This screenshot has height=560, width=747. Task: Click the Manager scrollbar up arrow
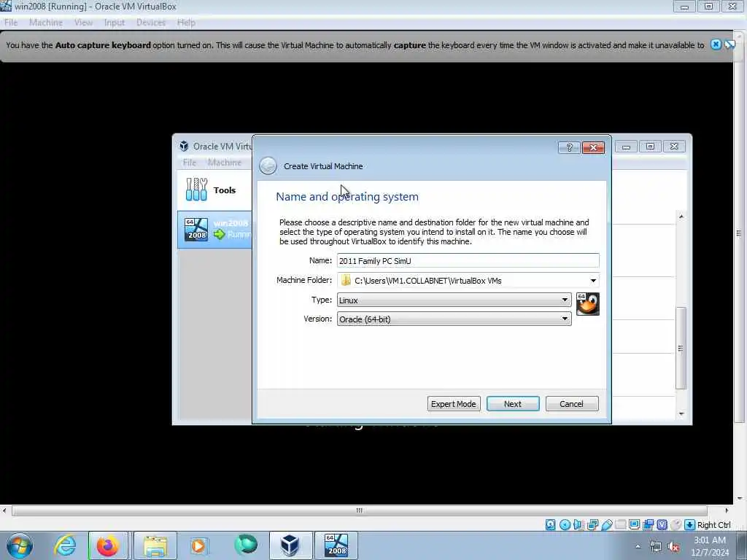coord(681,217)
